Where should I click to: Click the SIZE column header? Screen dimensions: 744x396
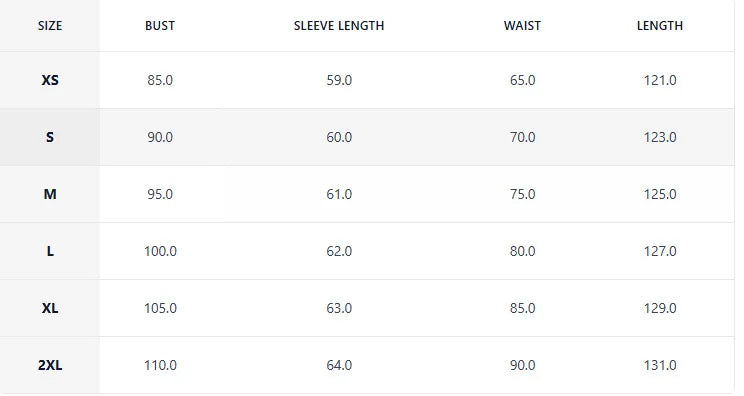click(50, 26)
